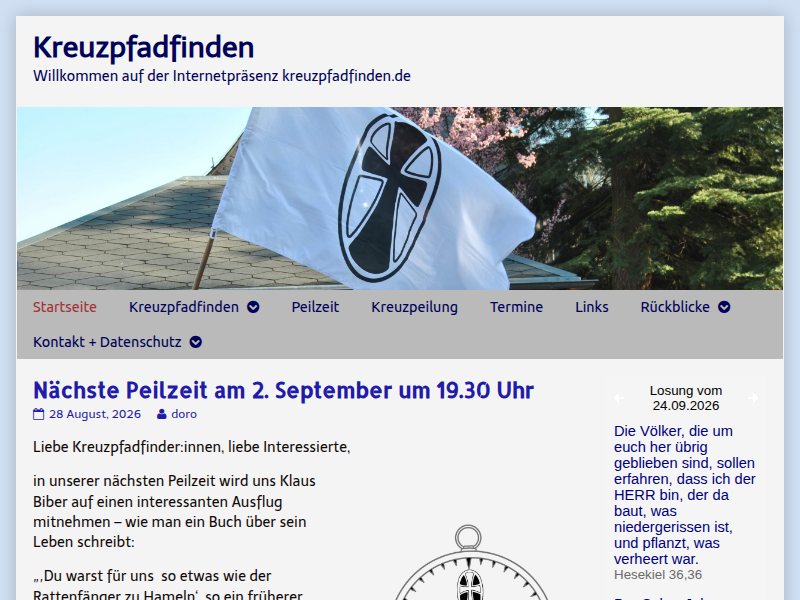Open the Rückblicke menu item
The height and width of the screenshot is (600, 800).
[x=675, y=307]
